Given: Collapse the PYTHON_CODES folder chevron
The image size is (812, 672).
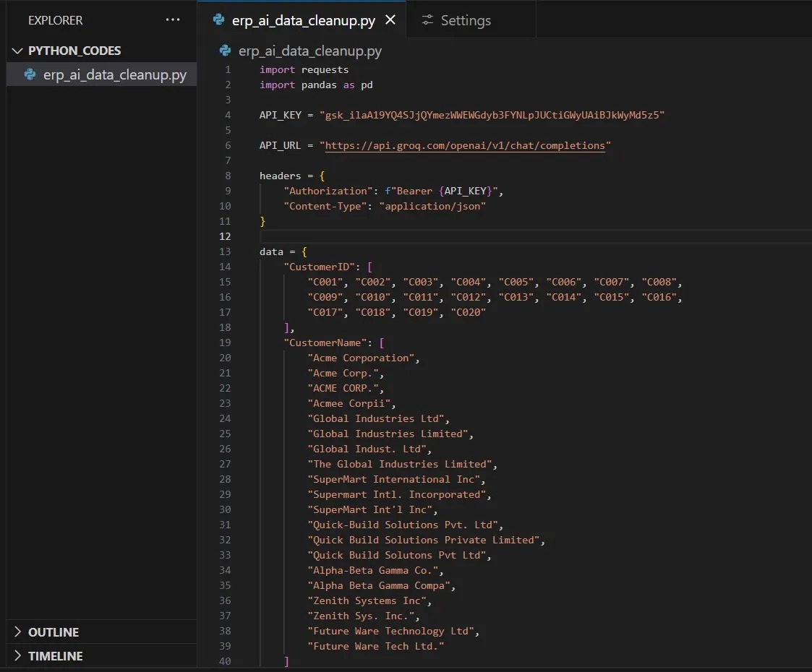Looking at the screenshot, I should click(18, 51).
